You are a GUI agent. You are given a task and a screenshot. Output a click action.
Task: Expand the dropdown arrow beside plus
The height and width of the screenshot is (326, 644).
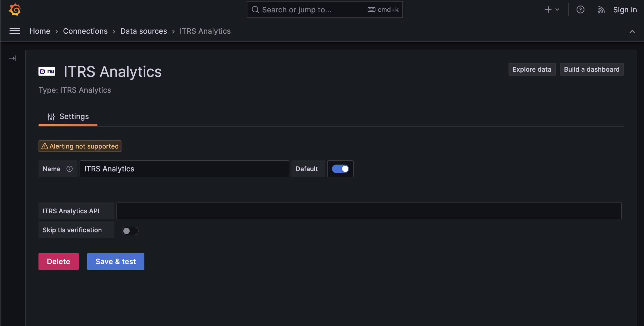(557, 10)
